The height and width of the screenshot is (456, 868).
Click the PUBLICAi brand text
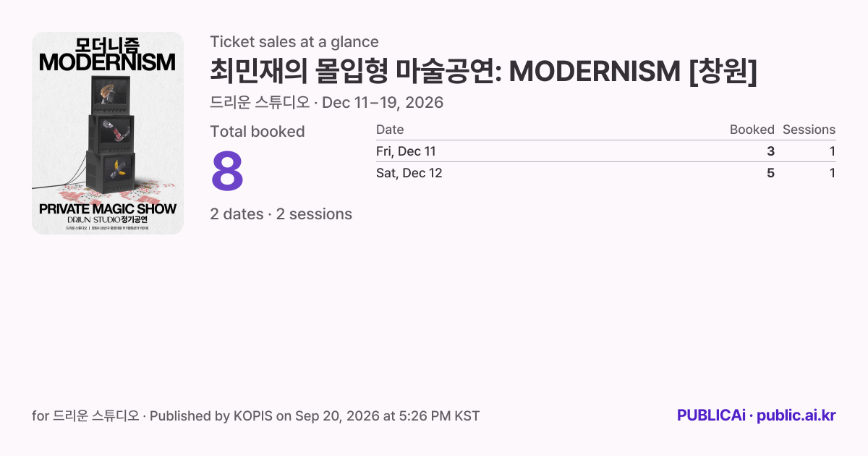[711, 415]
